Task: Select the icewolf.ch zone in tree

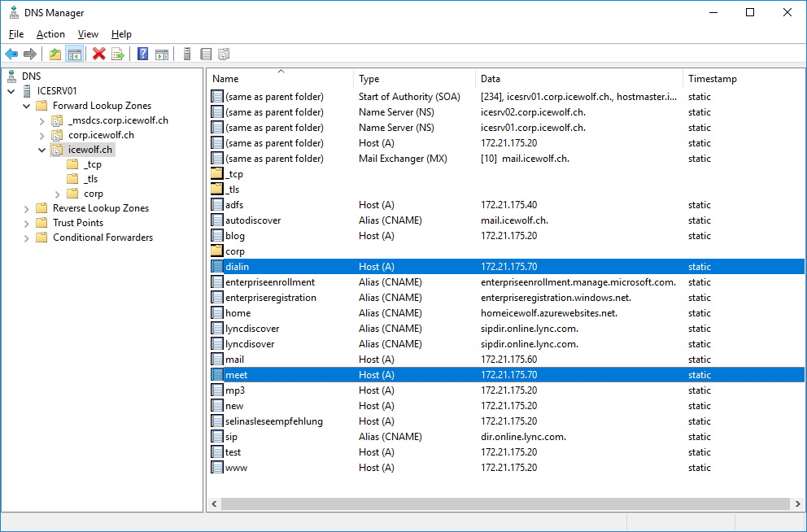Action: (90, 150)
